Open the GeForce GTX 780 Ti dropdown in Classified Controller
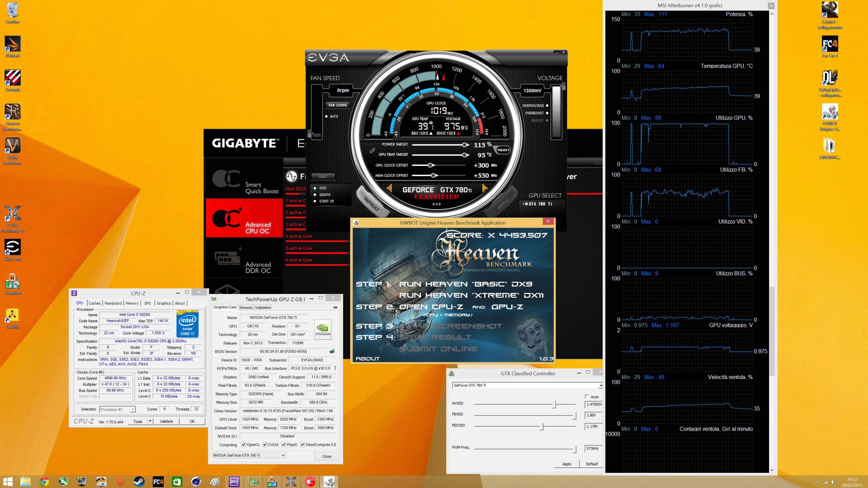 tap(527, 385)
